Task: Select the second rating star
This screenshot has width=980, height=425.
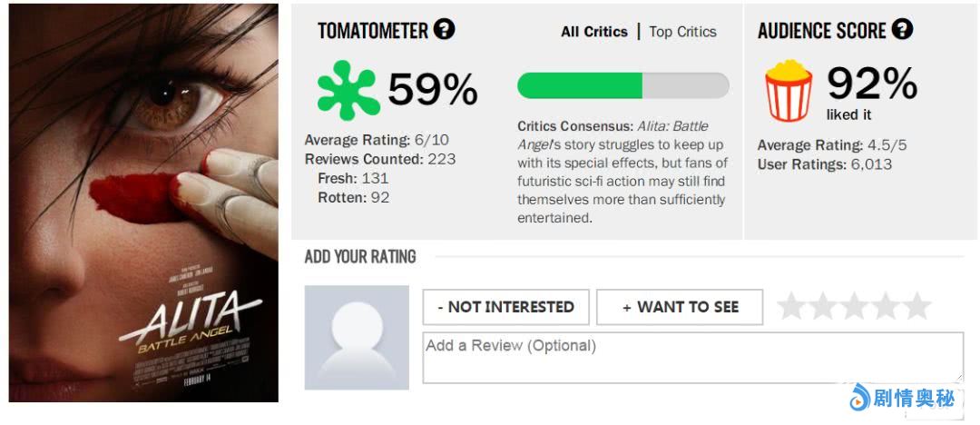Action: click(823, 306)
